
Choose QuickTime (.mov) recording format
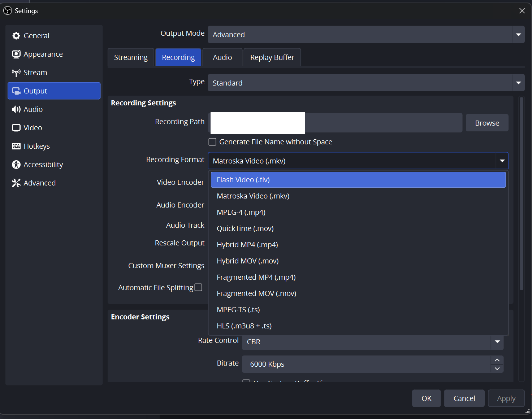tap(358, 228)
